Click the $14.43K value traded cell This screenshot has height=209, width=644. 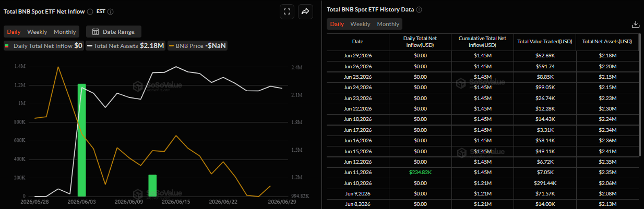click(x=544, y=119)
